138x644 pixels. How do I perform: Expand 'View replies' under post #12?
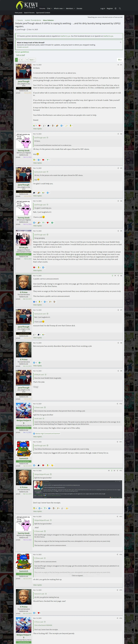click(x=38, y=511)
